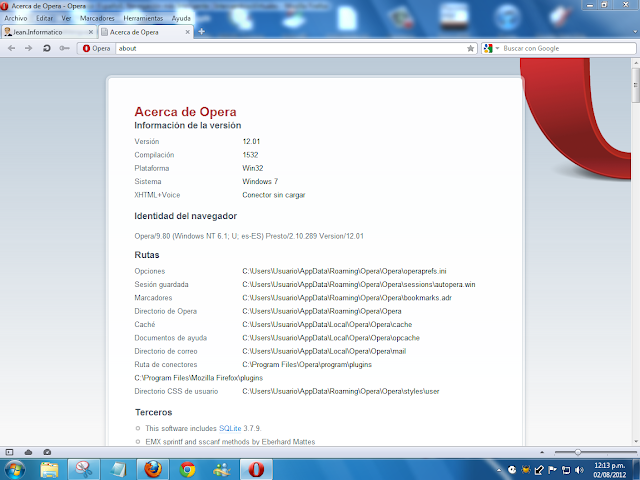Open the Snipping Tool taskbar icon
Viewport: 640px width, 480px height.
(x=83, y=469)
